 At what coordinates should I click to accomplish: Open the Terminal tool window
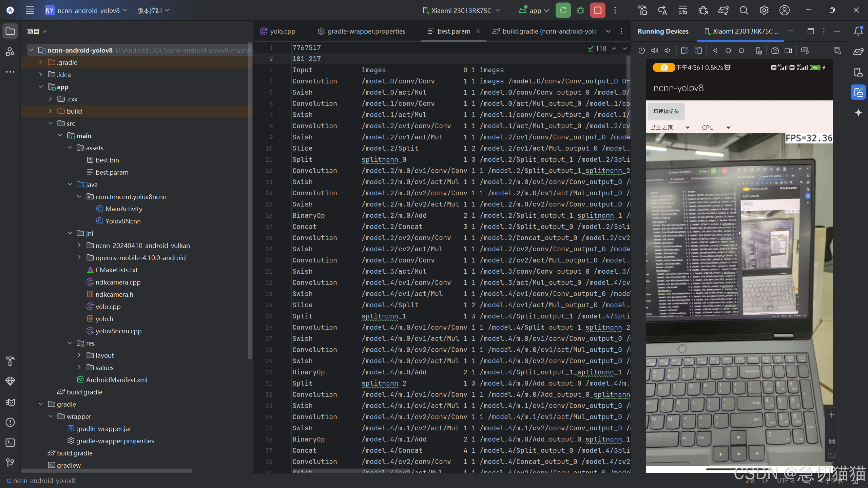10,443
